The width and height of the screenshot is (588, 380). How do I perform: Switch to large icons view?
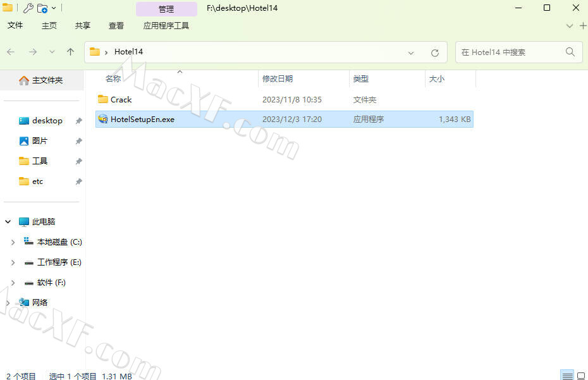(581, 375)
